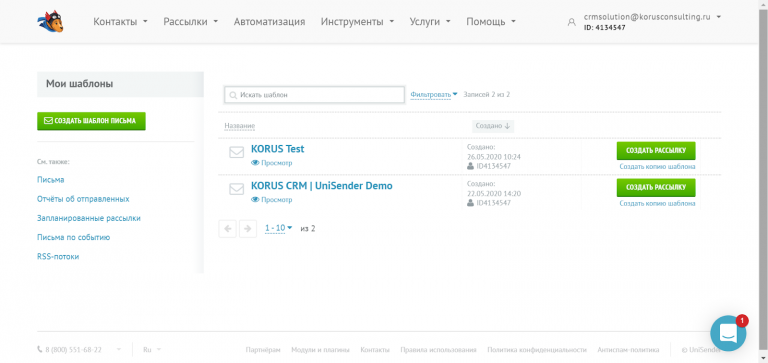The width and height of the screenshot is (768, 363).
Task: Open Письма in the sidebar
Action: [50, 180]
